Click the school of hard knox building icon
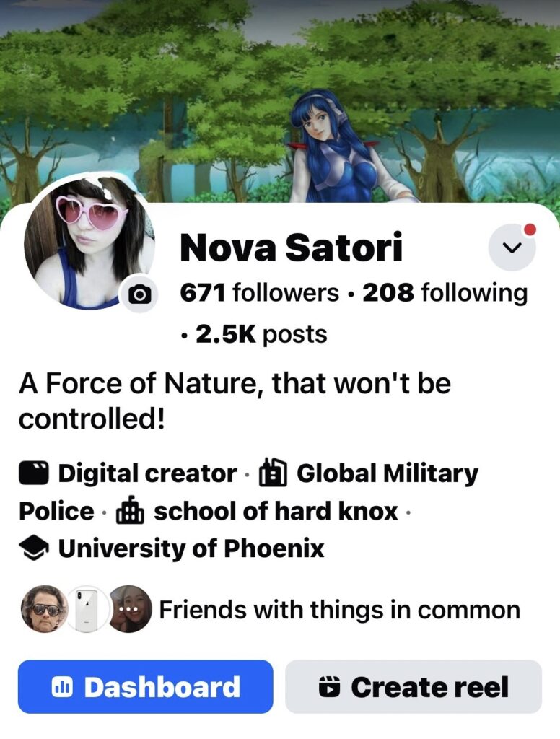560x739 pixels. point(130,510)
